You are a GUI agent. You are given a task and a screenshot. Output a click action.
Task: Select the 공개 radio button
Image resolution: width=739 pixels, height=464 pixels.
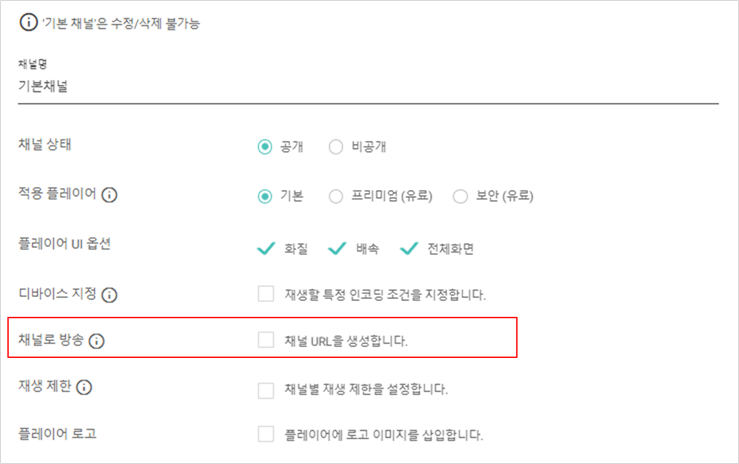pyautogui.click(x=265, y=147)
